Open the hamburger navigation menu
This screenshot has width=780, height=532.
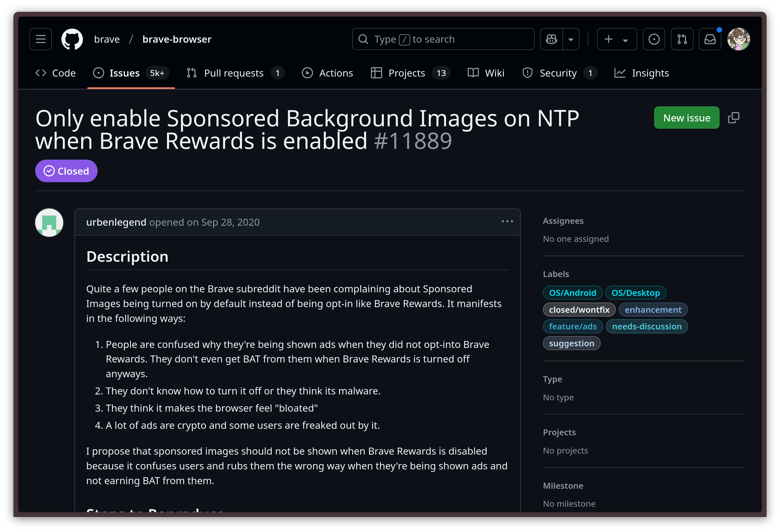point(41,39)
